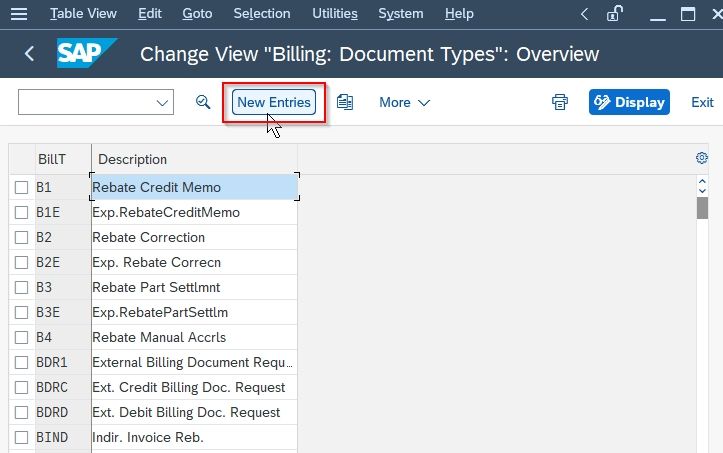Screen dimensions: 723x453
Task: Open the hamburger main menu icon
Action: 19,14
